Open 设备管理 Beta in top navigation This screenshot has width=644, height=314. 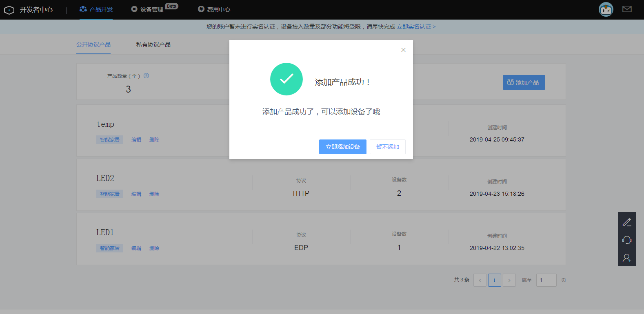pyautogui.click(x=155, y=9)
